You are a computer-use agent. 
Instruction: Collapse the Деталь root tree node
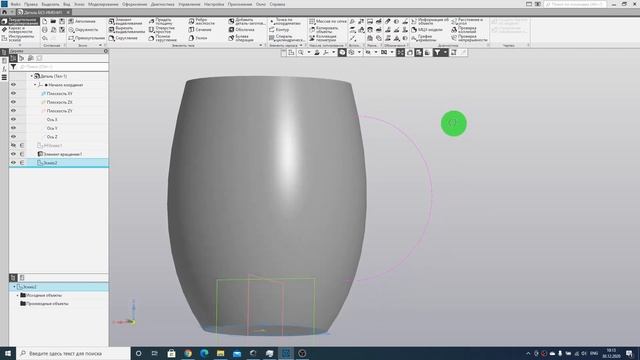coord(32,76)
